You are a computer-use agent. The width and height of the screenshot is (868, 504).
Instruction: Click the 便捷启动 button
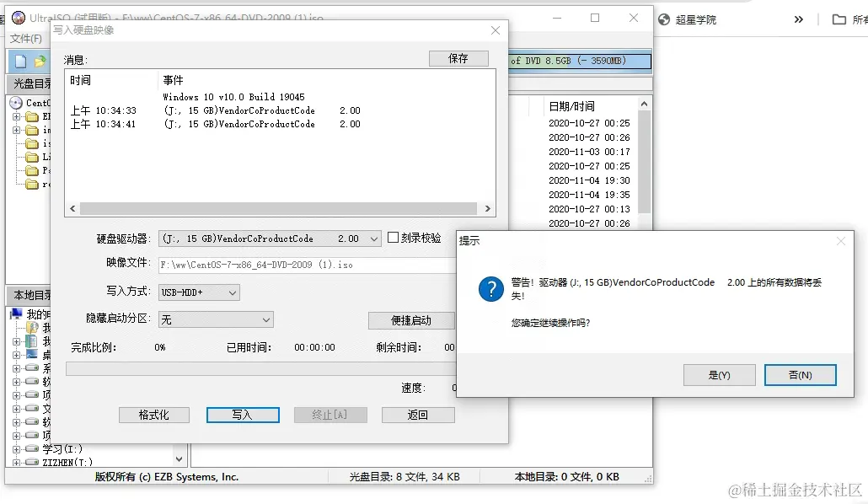(x=411, y=320)
